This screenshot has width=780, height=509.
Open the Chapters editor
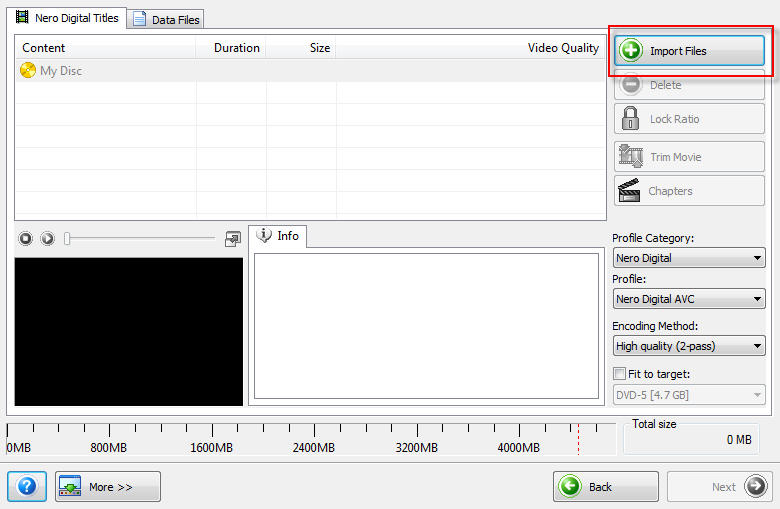click(689, 191)
